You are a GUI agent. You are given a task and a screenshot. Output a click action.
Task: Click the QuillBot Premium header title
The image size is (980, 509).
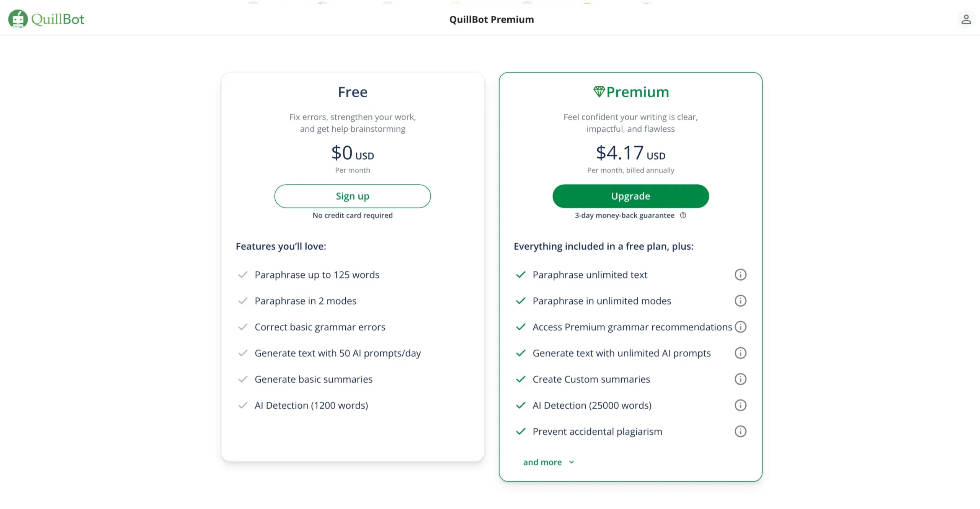point(492,19)
